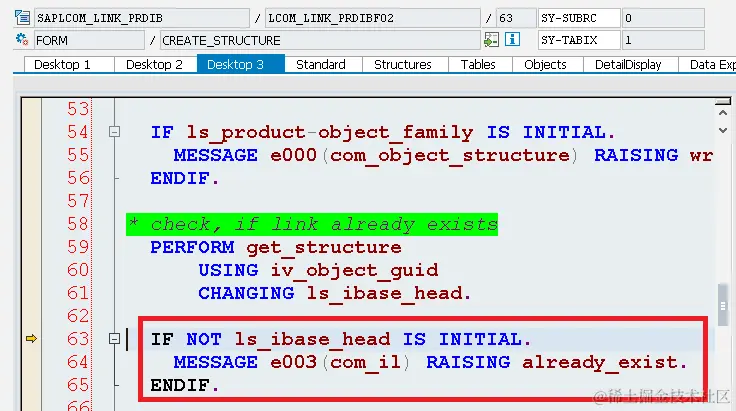Click the line number field showing 63
The image size is (736, 411).
(516, 18)
